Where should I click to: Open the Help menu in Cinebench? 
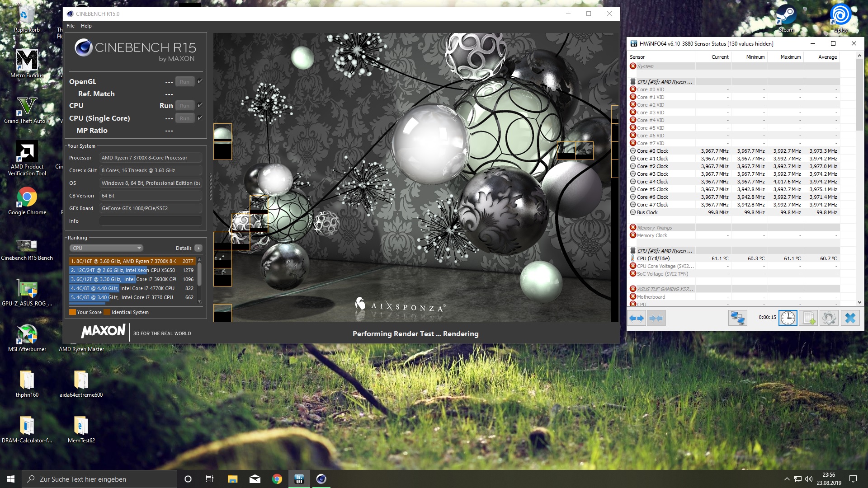86,26
